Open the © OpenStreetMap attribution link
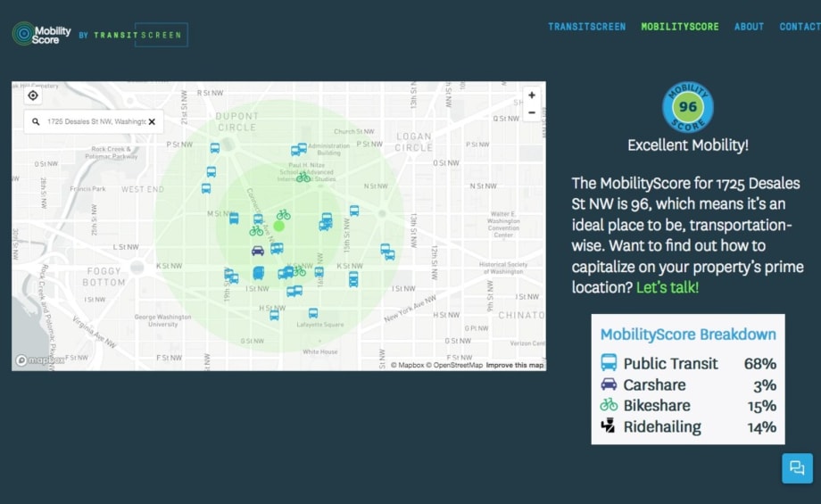Image resolution: width=821 pixels, height=504 pixels. pyautogui.click(x=454, y=366)
